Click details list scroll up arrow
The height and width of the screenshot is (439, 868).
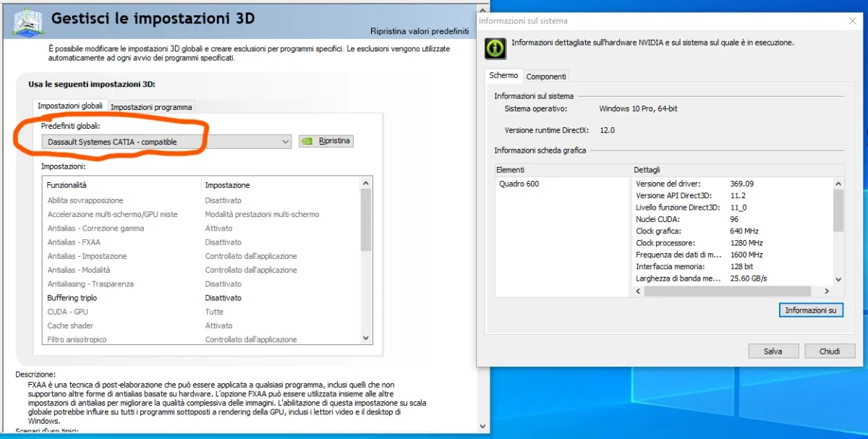pyautogui.click(x=838, y=184)
